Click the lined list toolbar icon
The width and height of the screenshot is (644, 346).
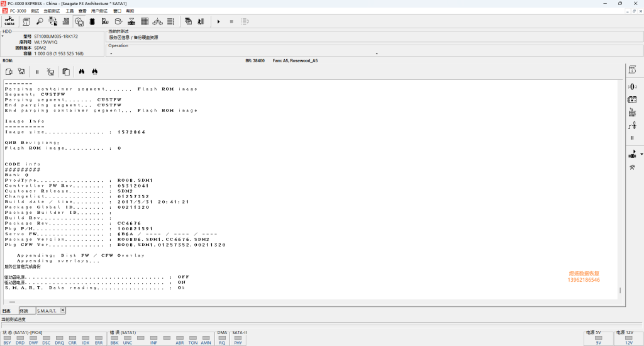(x=171, y=21)
